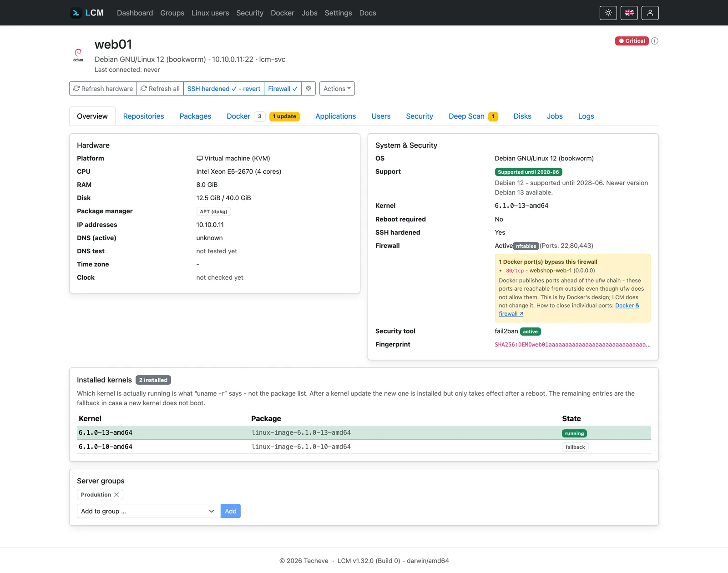
Task: Click the nftables firewall badge
Action: 526,246
